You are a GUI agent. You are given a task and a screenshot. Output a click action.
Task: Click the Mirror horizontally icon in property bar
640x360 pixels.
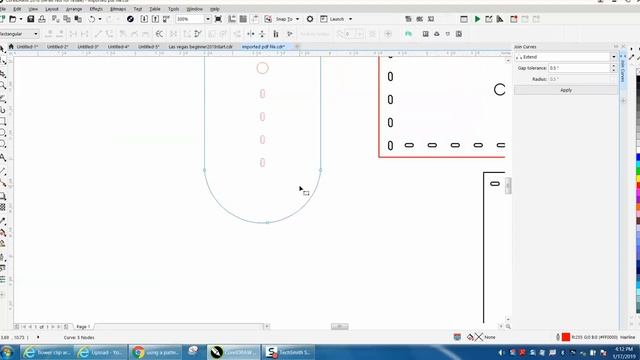(x=251, y=34)
